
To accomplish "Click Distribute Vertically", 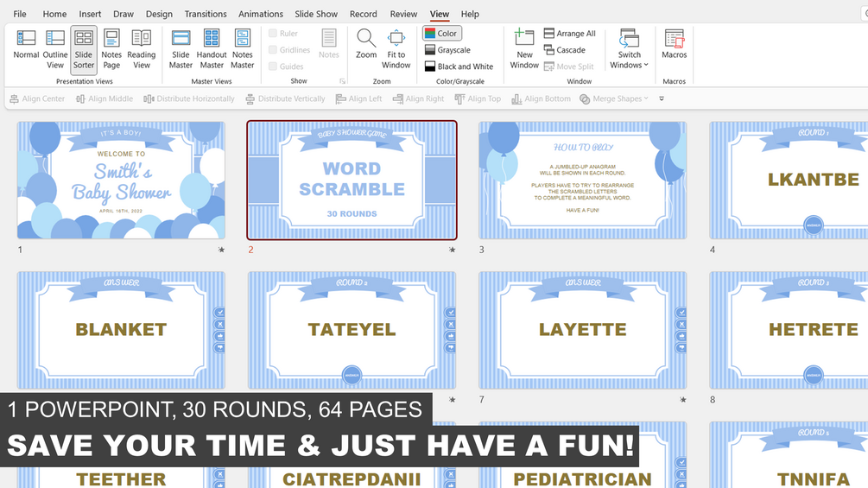I will pos(285,98).
